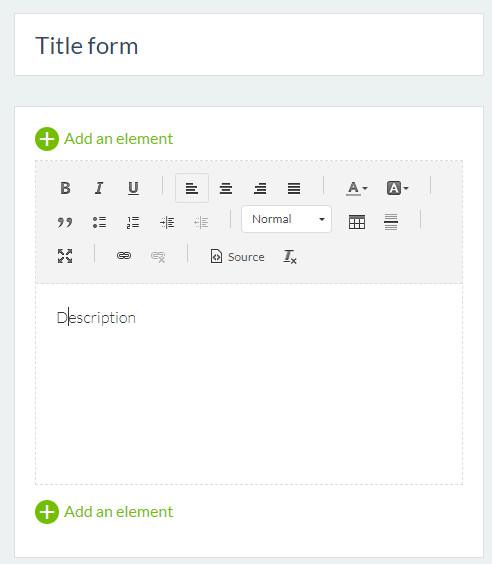Increase the text indent

[167, 222]
